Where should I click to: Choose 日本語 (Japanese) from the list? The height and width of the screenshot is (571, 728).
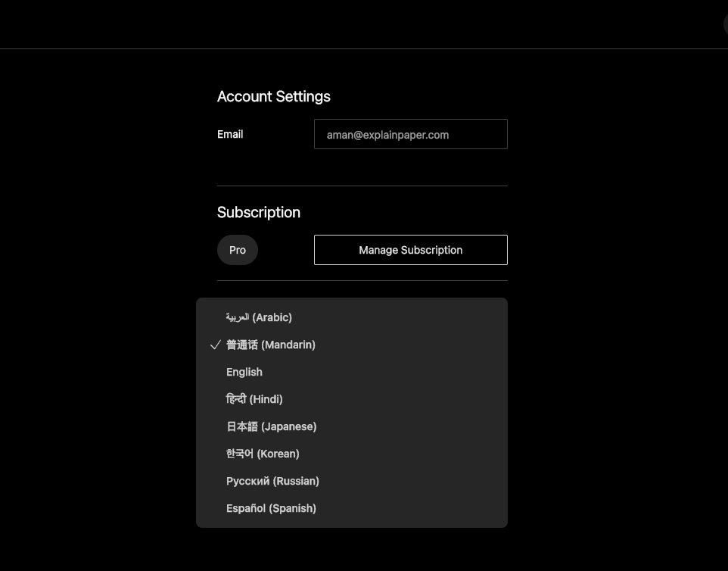pos(351,426)
